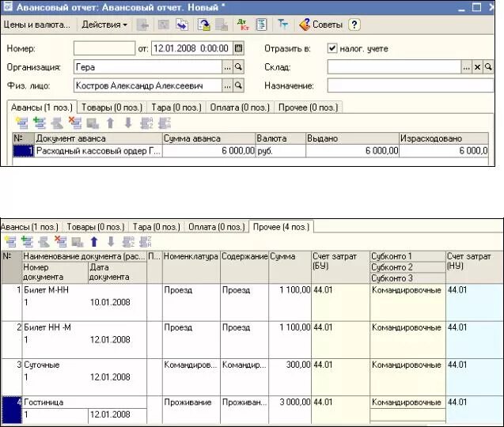Move row up arrow in Авансы toolbar
This screenshot has width=504, height=427.
pyautogui.click(x=111, y=123)
